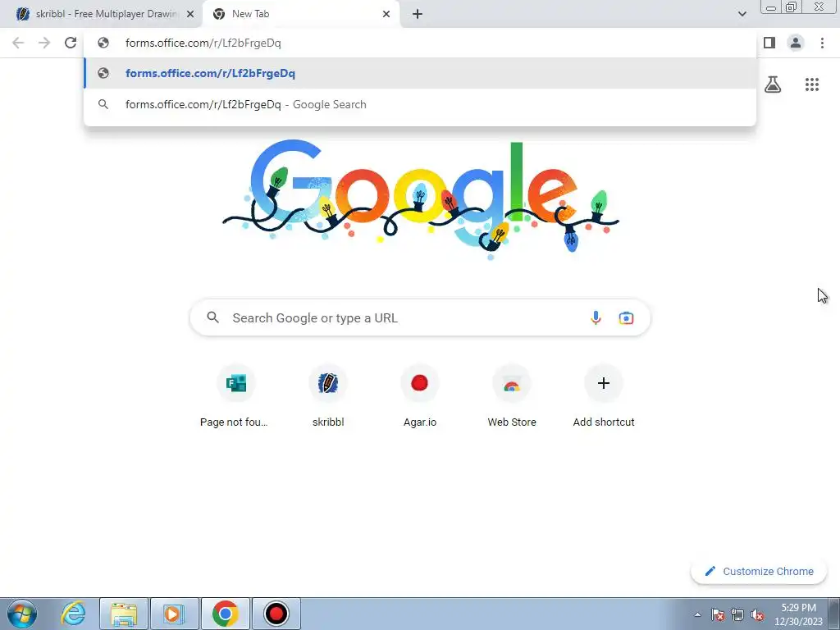Screen dimensions: 840x630
Task: Click the address bar text field
Action: (420, 43)
